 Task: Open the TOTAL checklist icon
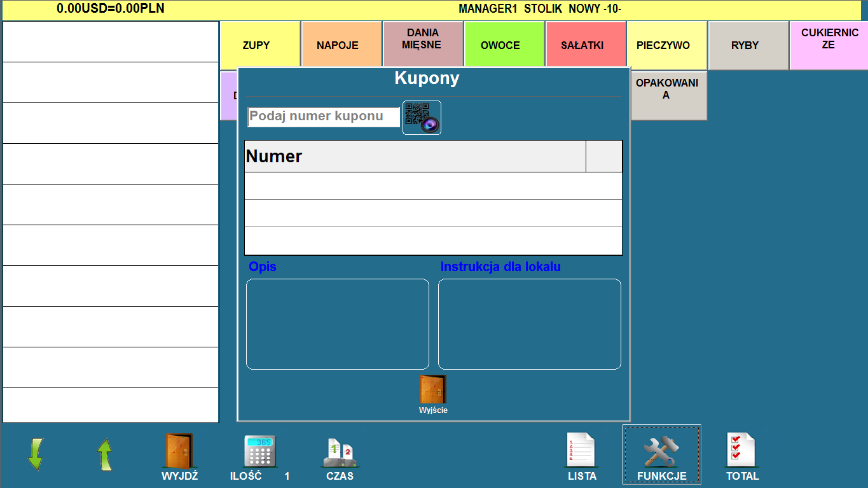point(742,450)
